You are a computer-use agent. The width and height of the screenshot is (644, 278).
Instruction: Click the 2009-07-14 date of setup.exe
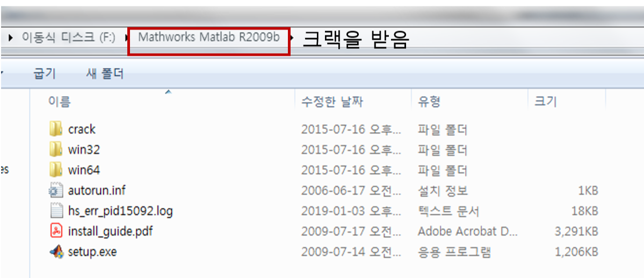point(351,252)
